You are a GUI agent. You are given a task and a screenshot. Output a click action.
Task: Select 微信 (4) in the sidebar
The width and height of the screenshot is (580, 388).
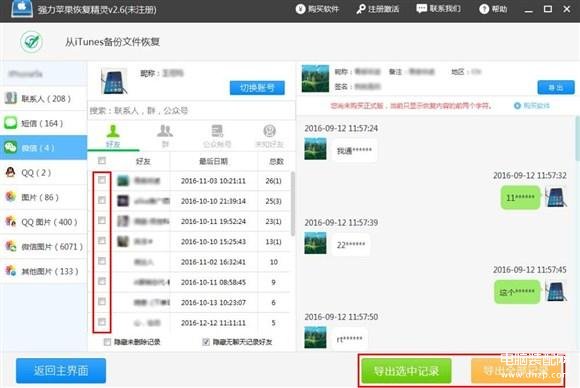click(x=44, y=148)
